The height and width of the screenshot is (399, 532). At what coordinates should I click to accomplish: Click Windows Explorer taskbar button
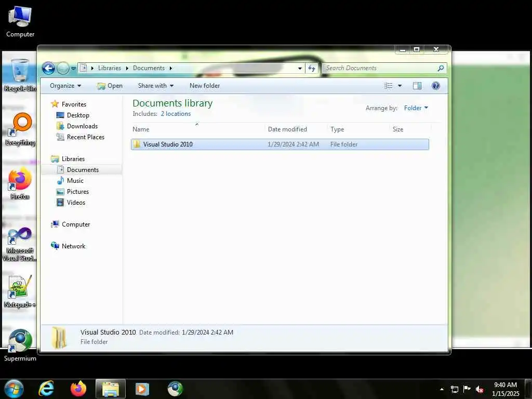click(x=111, y=389)
